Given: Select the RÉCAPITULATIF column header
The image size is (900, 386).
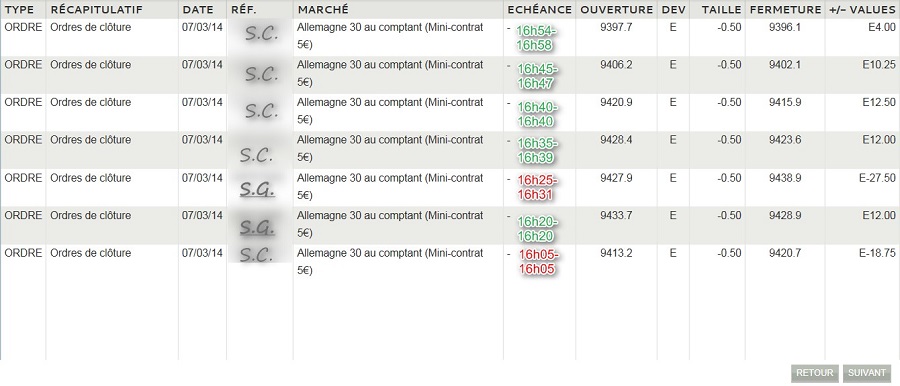Looking at the screenshot, I should [x=96, y=10].
